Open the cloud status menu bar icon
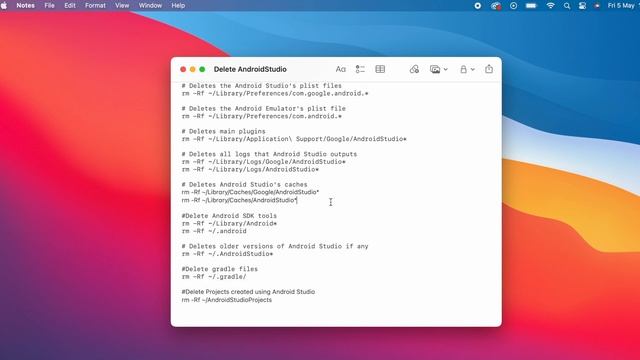This screenshot has height=360, width=640. (x=496, y=6)
